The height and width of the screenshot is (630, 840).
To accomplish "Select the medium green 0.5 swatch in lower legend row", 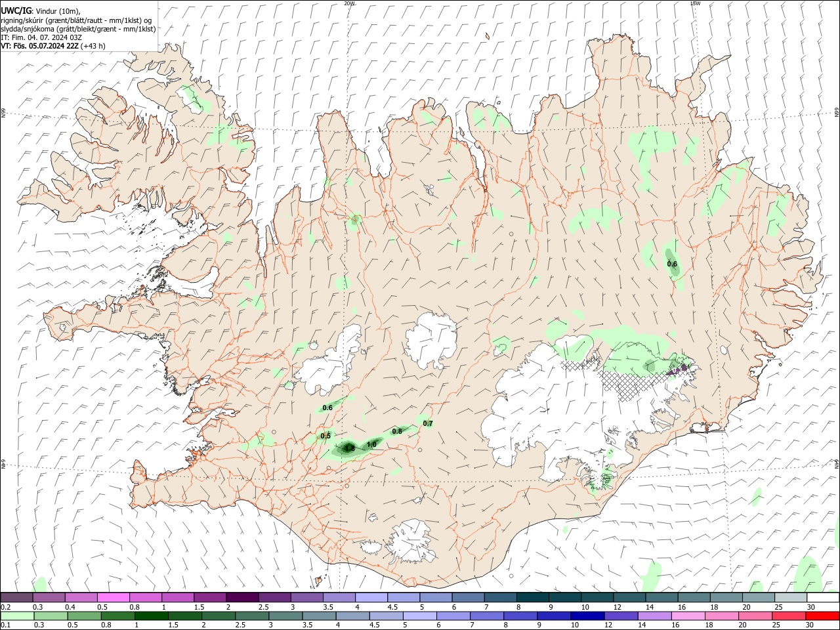I will point(84,616).
